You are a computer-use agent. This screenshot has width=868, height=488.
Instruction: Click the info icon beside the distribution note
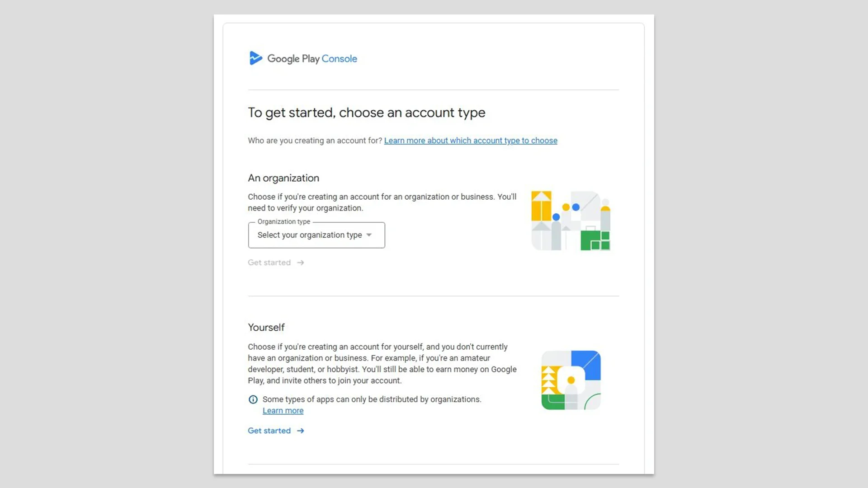pos(253,399)
